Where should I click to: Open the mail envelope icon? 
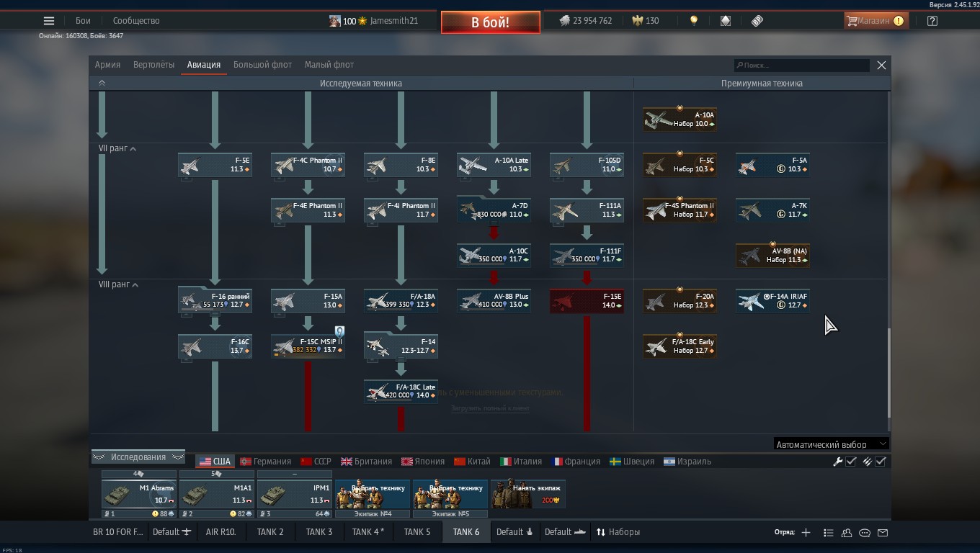(x=883, y=533)
